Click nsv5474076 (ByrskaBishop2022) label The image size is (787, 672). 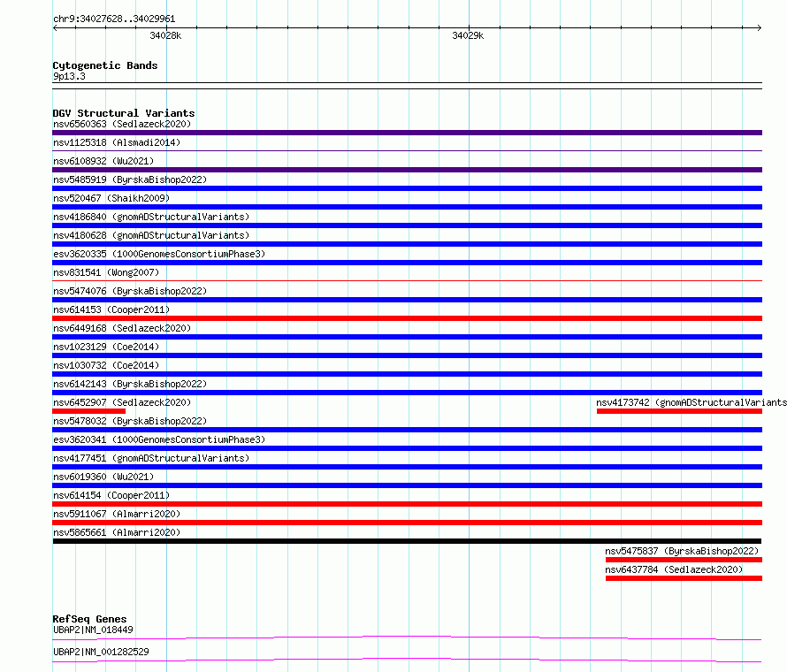(130, 291)
